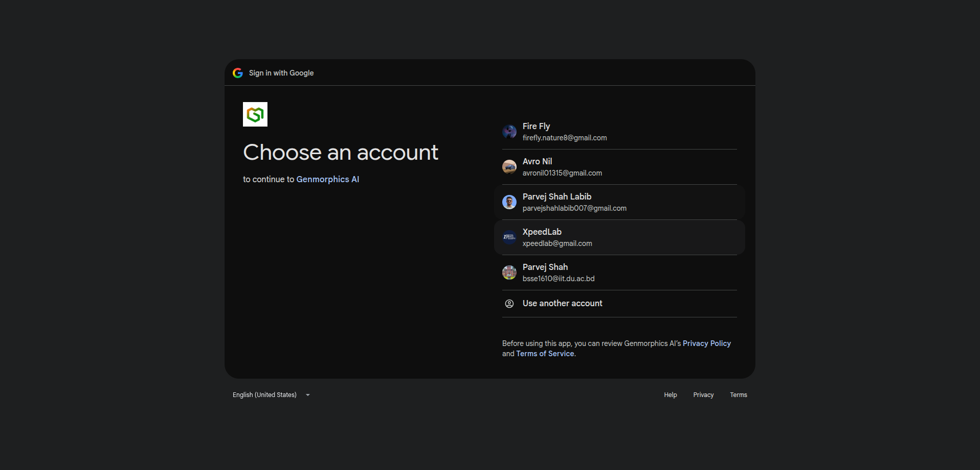Select the firefly.nature8@gmail.com email
This screenshot has height=470, width=980.
click(x=565, y=138)
